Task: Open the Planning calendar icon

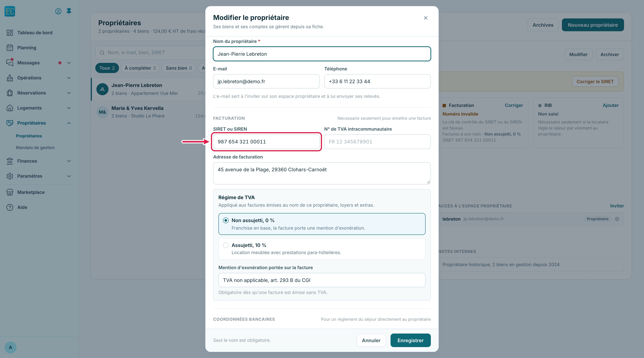Action: 10,48
